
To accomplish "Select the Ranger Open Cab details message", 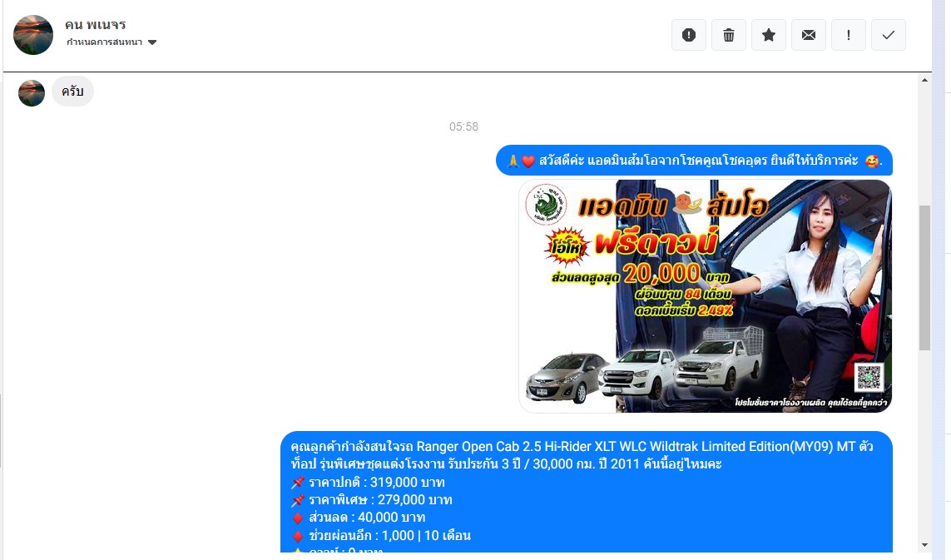I will coord(587,493).
